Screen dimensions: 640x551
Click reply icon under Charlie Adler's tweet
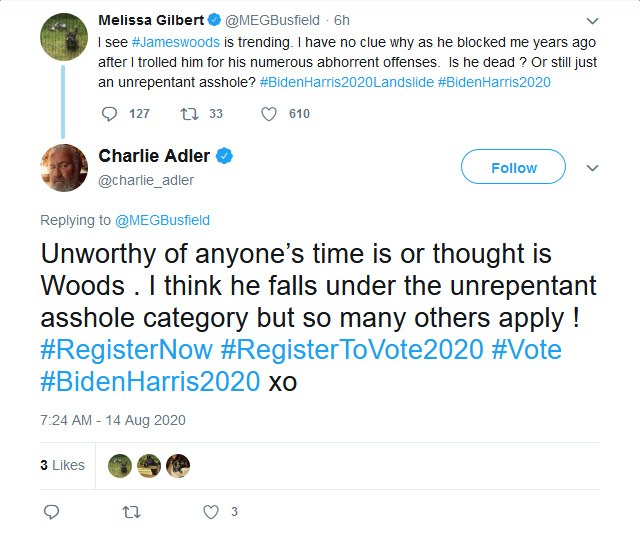coord(51,512)
